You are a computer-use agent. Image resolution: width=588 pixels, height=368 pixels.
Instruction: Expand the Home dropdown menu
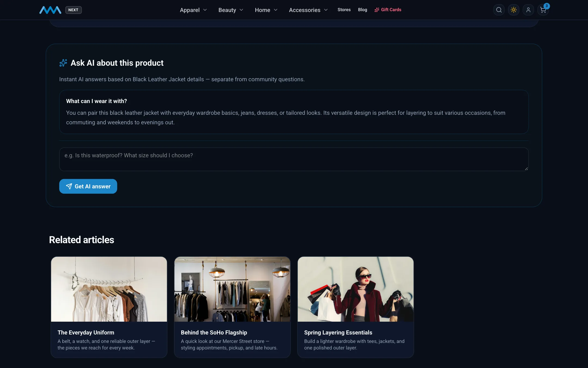tap(266, 10)
